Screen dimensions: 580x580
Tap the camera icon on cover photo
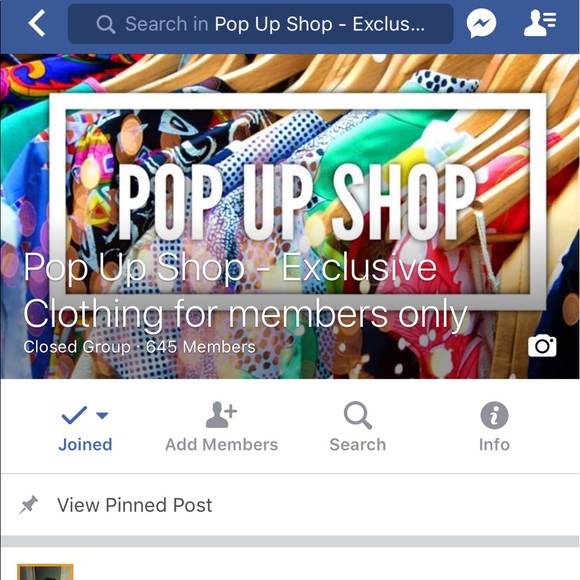[x=542, y=346]
